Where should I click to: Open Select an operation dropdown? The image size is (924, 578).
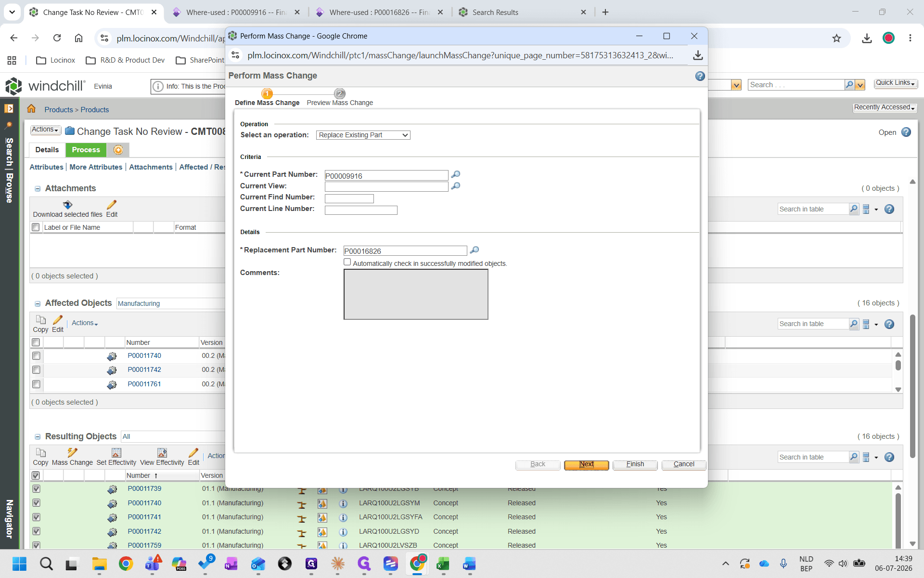(x=363, y=135)
